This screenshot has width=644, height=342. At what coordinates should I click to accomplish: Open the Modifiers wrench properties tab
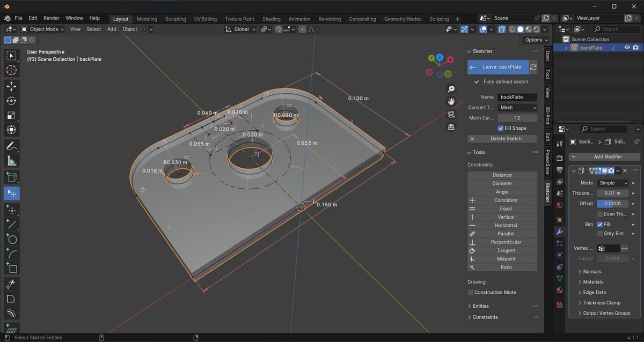(560, 232)
